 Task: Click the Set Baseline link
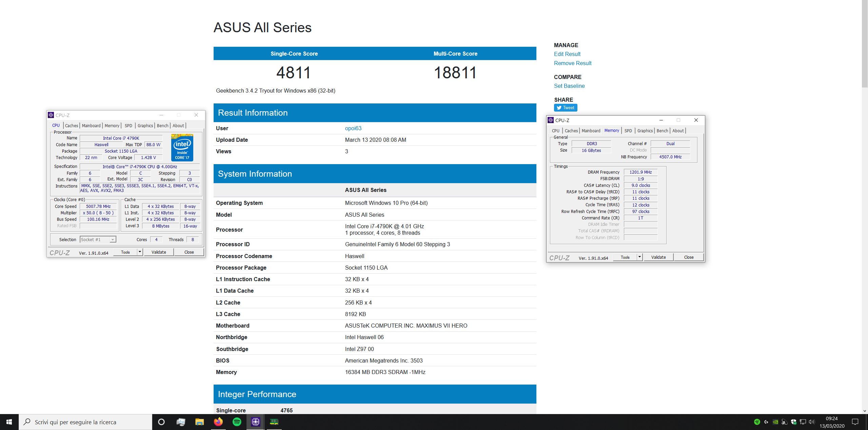[569, 86]
